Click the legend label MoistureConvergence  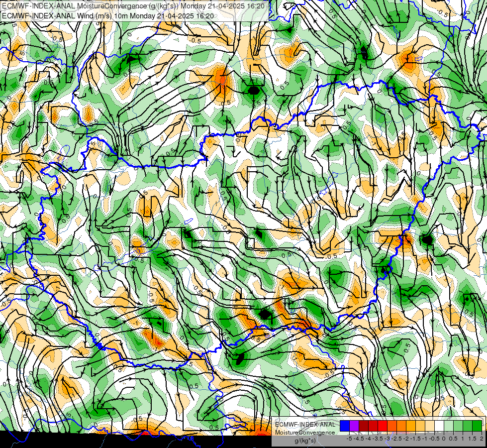(305, 433)
